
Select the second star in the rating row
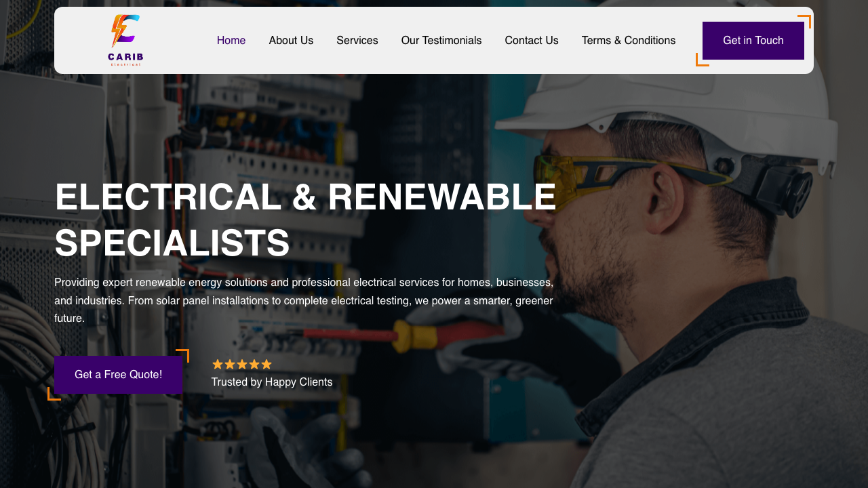229,364
